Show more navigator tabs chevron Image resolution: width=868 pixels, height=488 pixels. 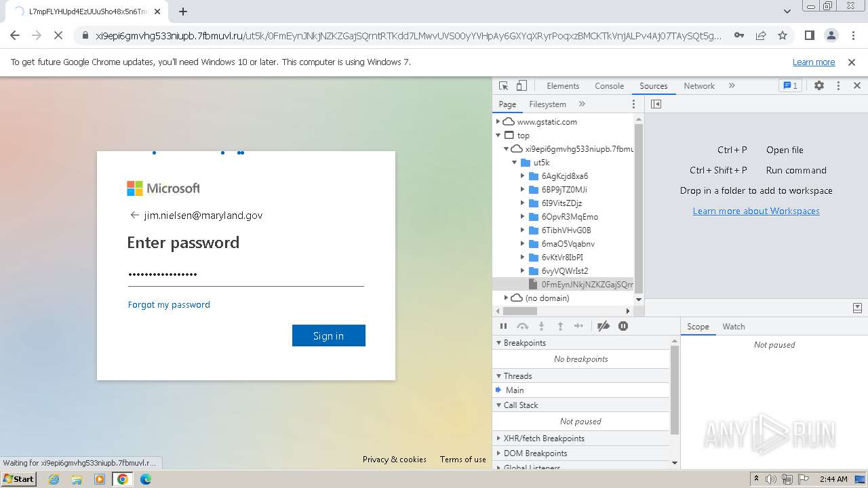[582, 104]
